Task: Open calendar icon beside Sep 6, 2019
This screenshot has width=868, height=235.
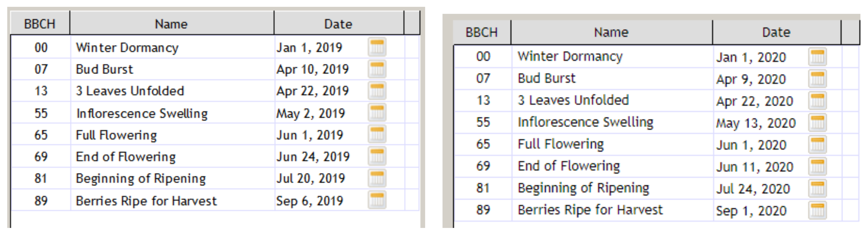Action: point(377,200)
